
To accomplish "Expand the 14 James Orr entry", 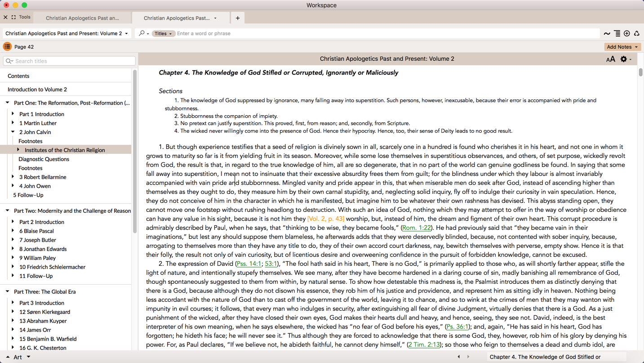I will (13, 330).
